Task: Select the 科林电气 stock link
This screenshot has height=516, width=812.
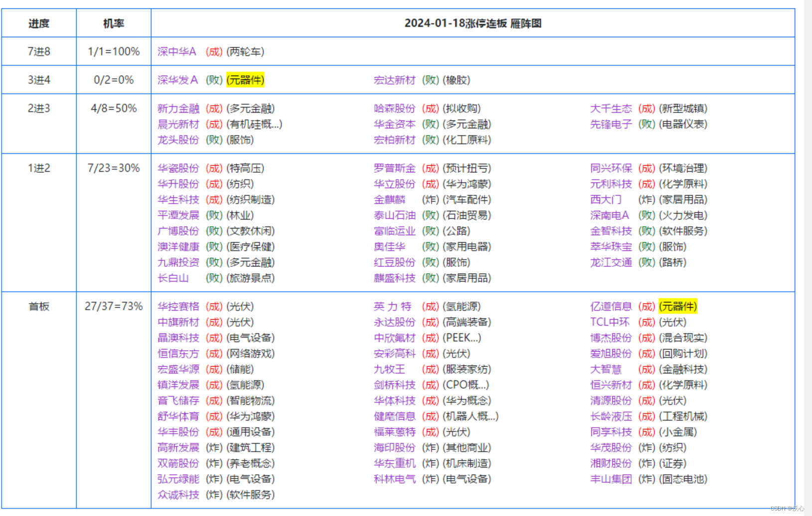Action: coord(394,479)
